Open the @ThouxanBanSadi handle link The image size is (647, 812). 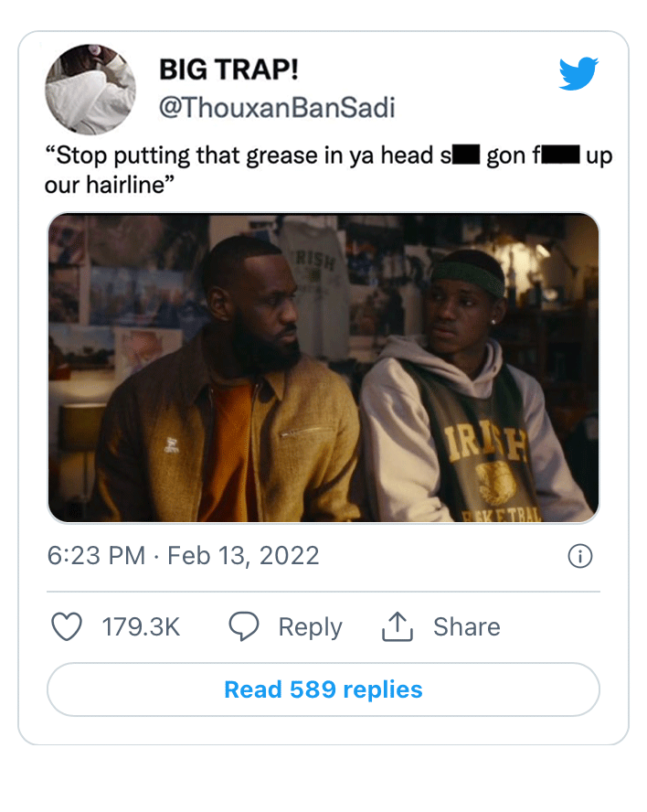277,108
